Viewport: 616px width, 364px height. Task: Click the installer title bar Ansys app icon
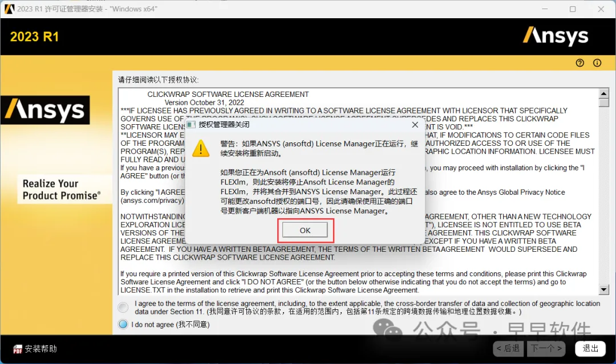pyautogui.click(x=10, y=9)
